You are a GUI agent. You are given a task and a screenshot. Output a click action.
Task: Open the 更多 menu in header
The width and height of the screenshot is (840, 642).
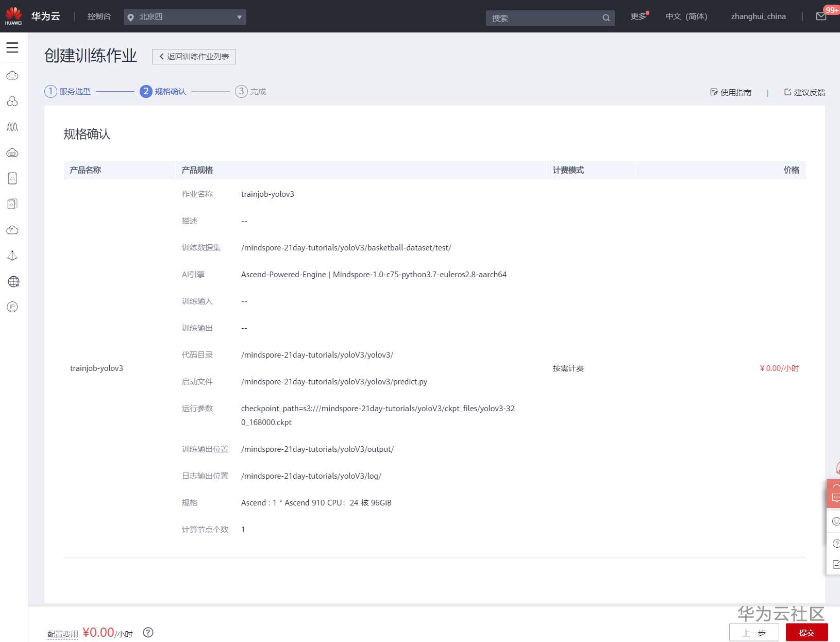639,16
